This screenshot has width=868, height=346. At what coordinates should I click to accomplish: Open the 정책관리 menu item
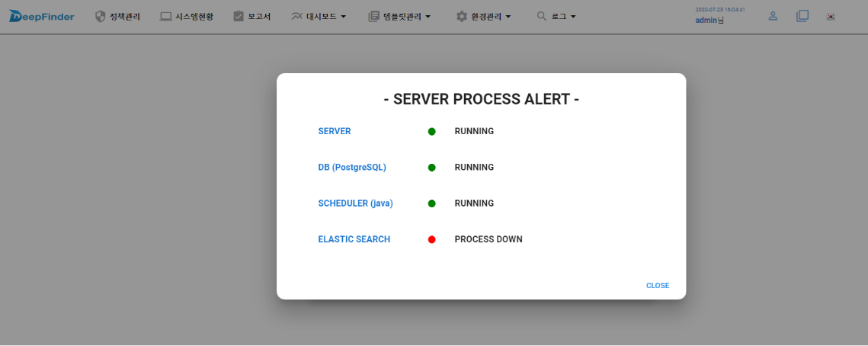click(x=124, y=17)
